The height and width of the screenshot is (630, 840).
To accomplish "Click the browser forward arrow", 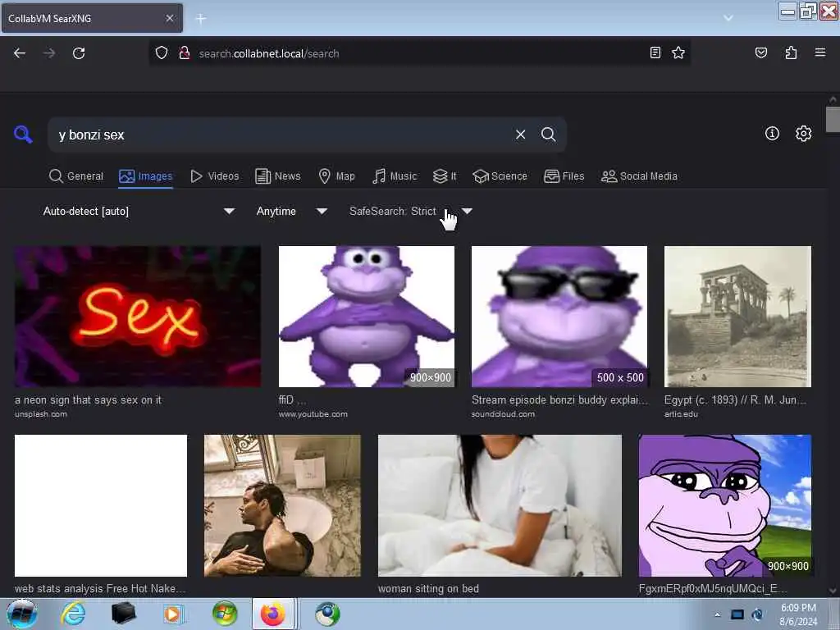I will tap(48, 53).
